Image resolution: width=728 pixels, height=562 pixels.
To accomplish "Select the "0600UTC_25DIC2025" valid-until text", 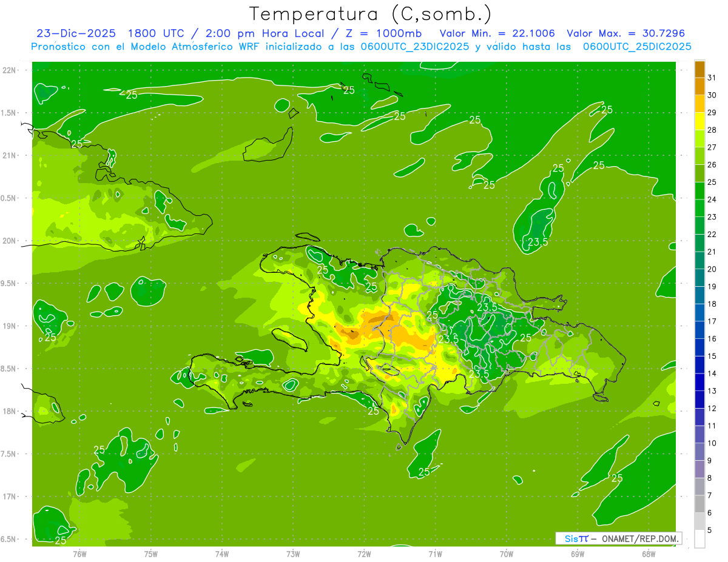I will tap(638, 47).
